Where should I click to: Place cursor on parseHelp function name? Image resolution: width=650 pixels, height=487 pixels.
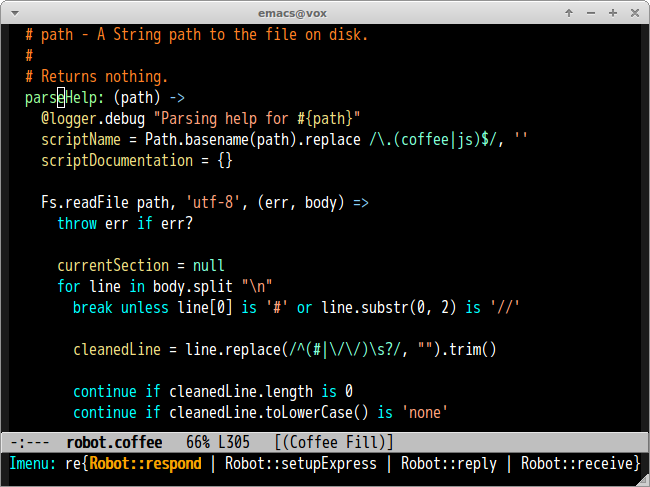(61, 98)
